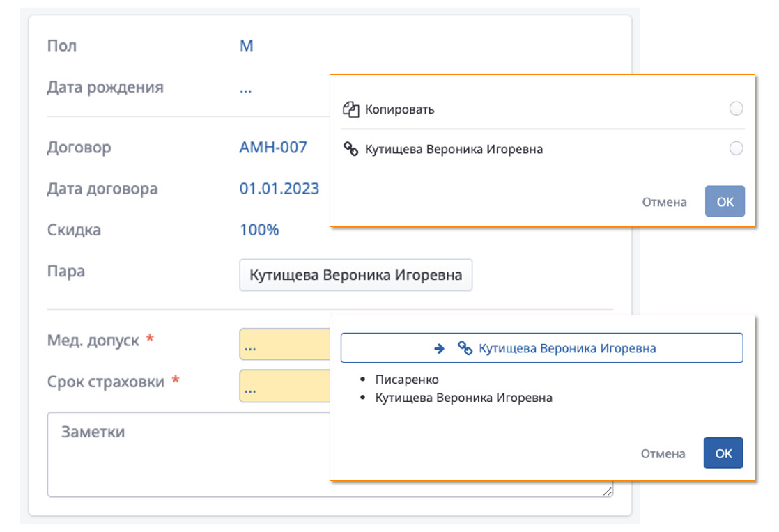Click the chain icon in the lower popup button
The image size is (779, 532).
(465, 348)
